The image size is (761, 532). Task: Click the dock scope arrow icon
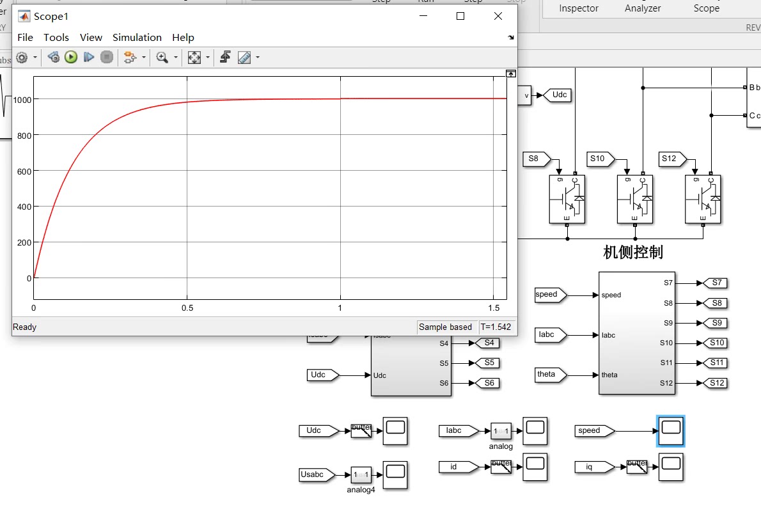point(510,37)
